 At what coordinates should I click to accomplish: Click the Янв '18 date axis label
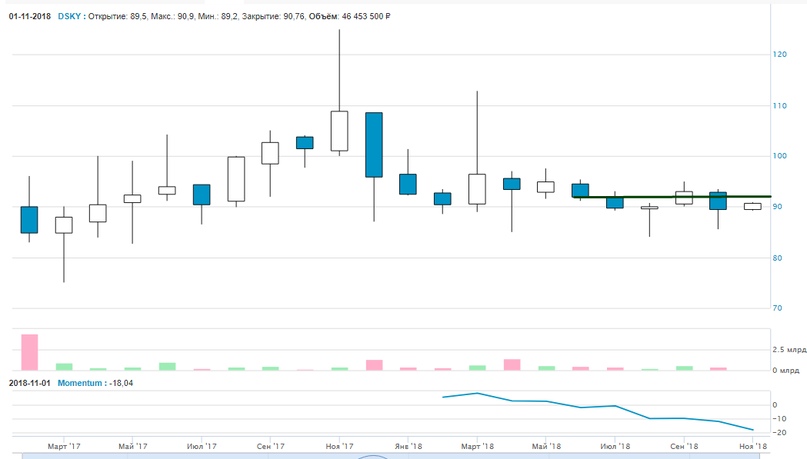click(x=408, y=446)
